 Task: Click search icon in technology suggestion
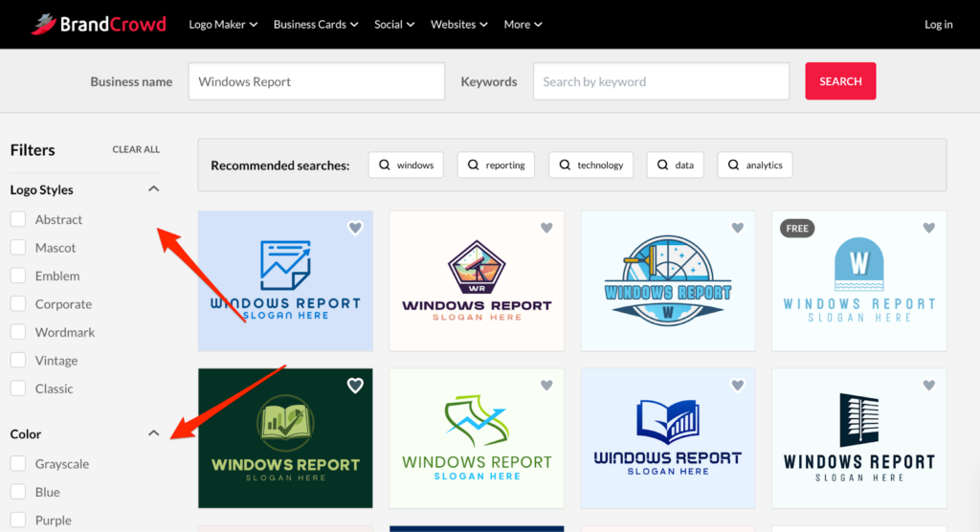[565, 165]
